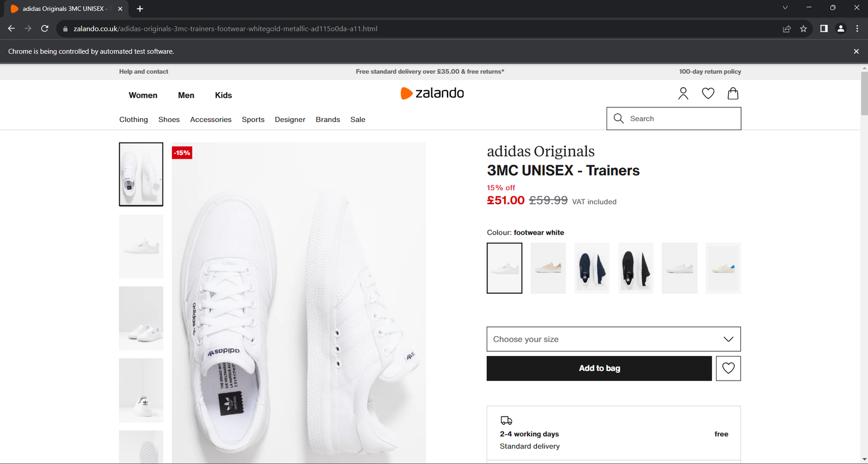
Task: Reload the page
Action: click(x=45, y=29)
